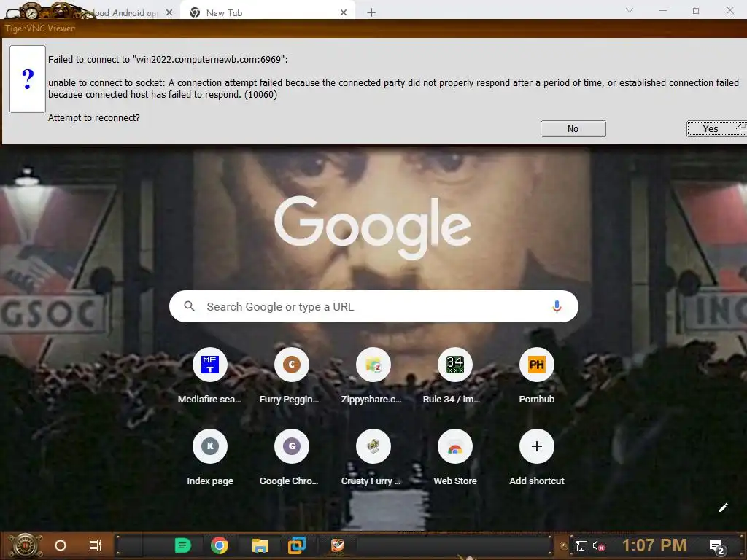The width and height of the screenshot is (747, 560).
Task: Close the New Tab tab
Action: coord(344,13)
